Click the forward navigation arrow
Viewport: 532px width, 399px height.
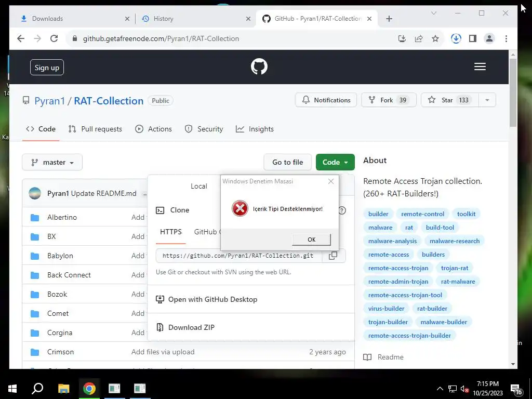click(x=37, y=38)
